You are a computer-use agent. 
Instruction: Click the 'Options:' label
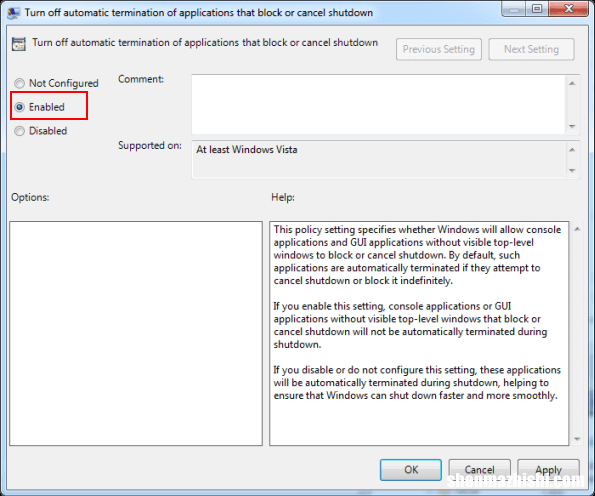click(30, 197)
